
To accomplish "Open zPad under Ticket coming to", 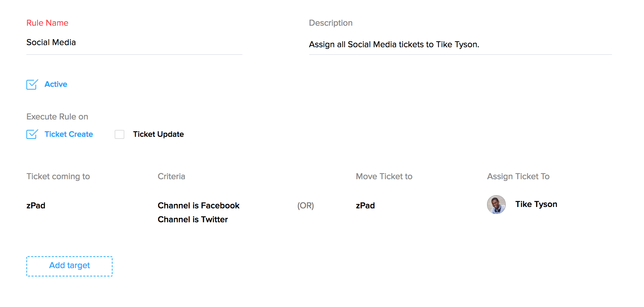I will tap(36, 206).
